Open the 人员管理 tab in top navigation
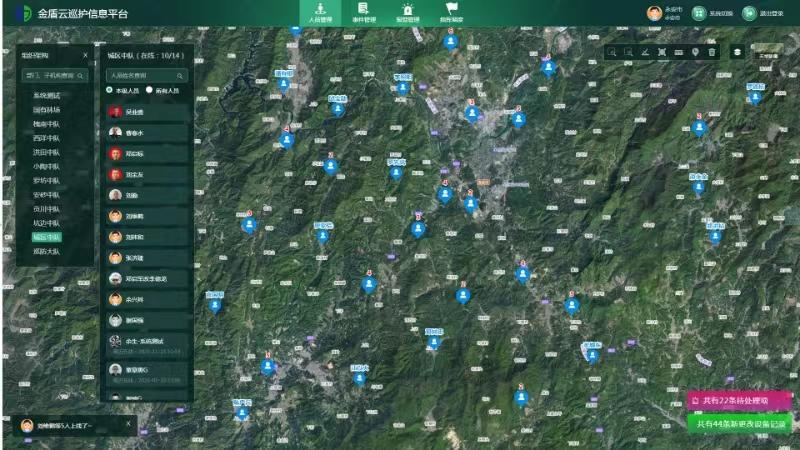This screenshot has width=800, height=450. pyautogui.click(x=320, y=12)
